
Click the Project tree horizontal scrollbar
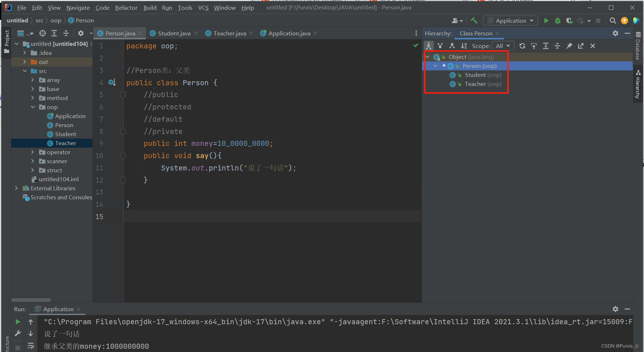pyautogui.click(x=31, y=300)
